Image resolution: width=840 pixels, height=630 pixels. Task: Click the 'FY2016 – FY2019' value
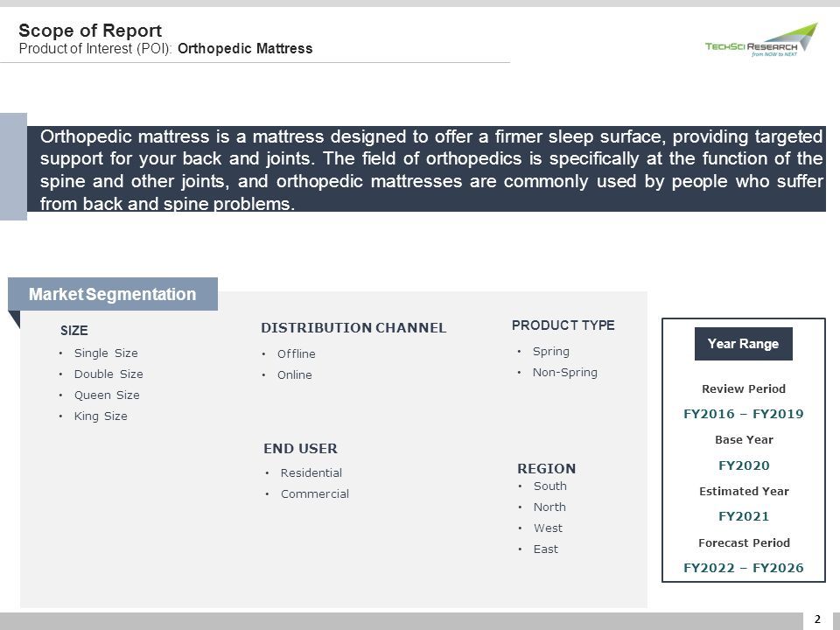point(744,414)
